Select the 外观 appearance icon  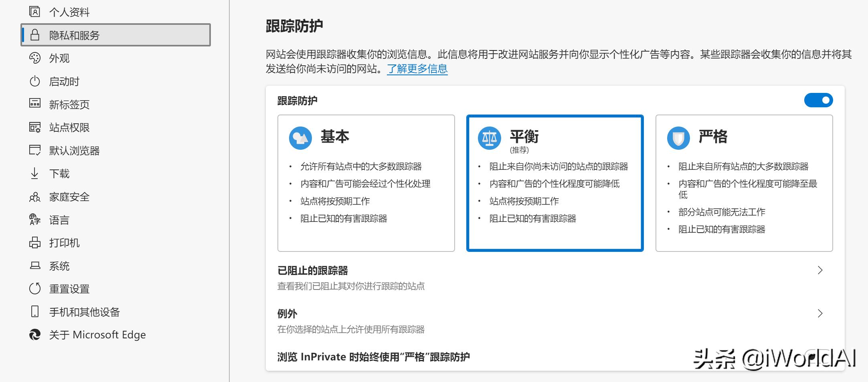click(35, 58)
